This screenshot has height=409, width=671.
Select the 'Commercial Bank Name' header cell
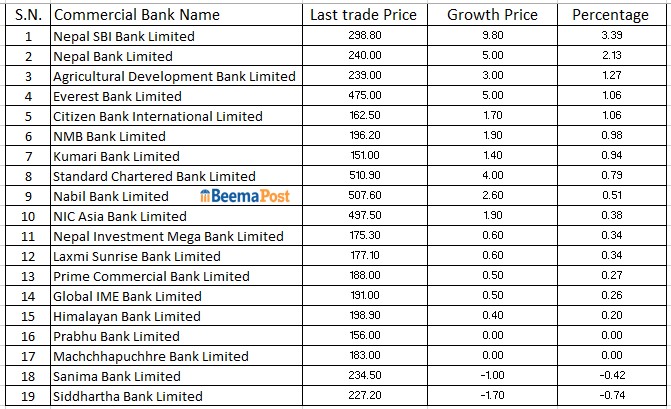point(136,15)
